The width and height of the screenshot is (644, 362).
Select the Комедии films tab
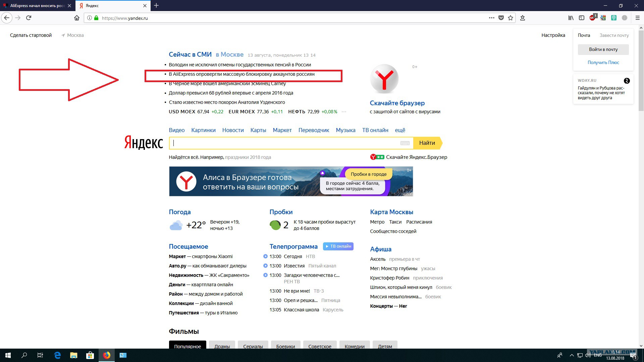pos(355,345)
